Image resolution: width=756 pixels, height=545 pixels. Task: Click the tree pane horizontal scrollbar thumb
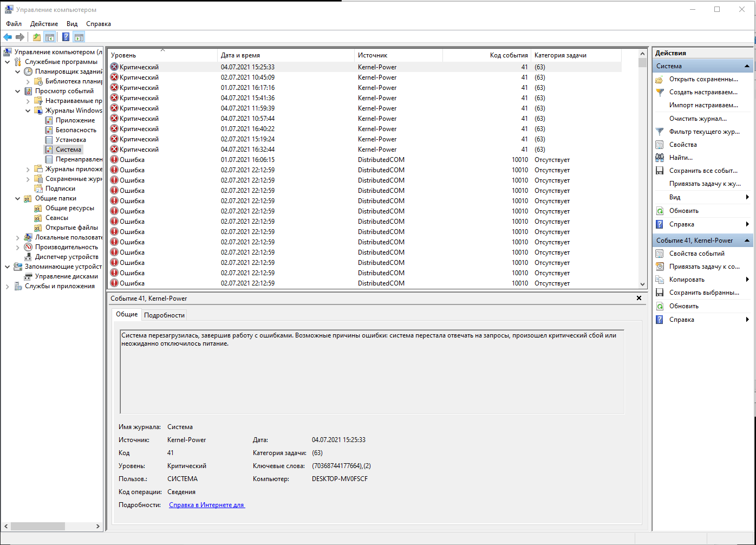(37, 526)
